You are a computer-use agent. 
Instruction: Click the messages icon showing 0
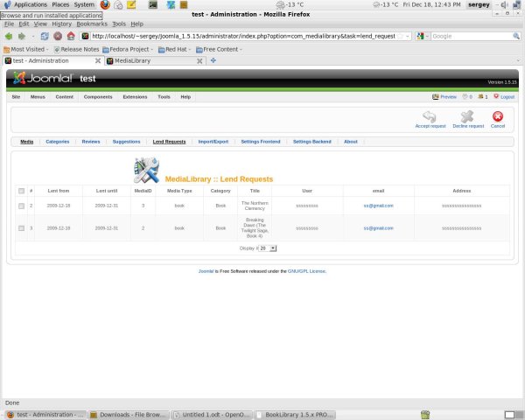465,97
